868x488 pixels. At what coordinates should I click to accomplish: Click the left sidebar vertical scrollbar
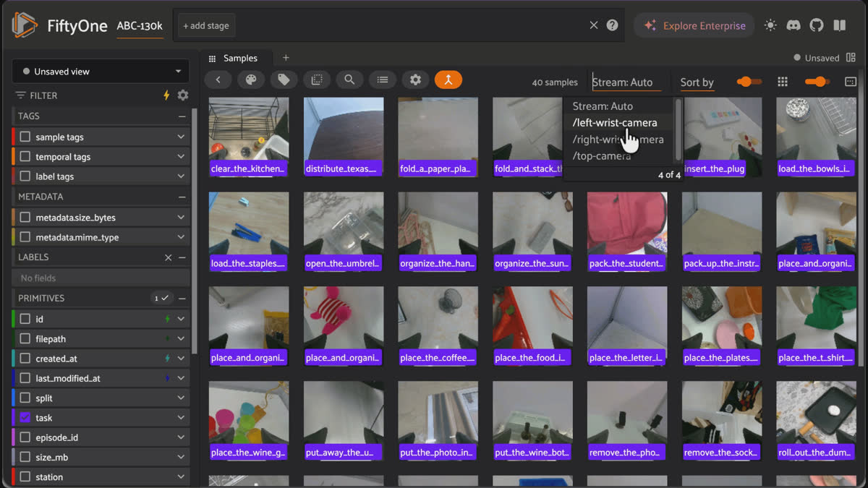pyautogui.click(x=194, y=231)
